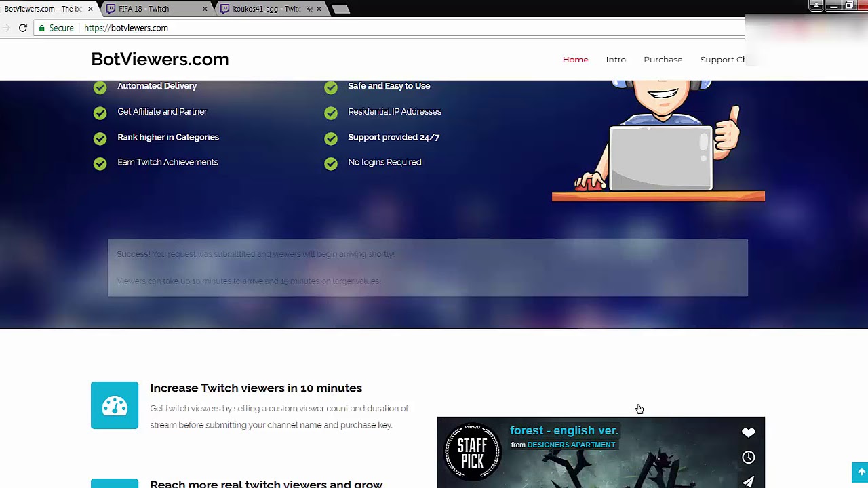Reload the current page

click(23, 28)
